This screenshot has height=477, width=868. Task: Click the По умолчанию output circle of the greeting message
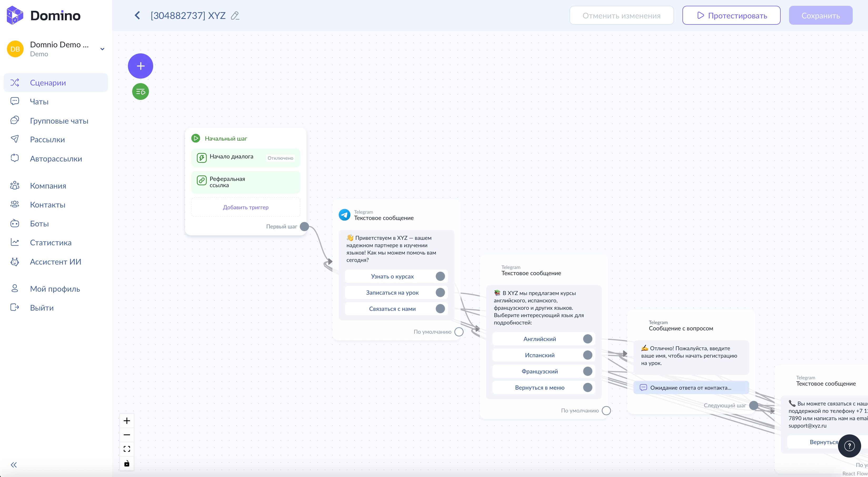tap(458, 332)
